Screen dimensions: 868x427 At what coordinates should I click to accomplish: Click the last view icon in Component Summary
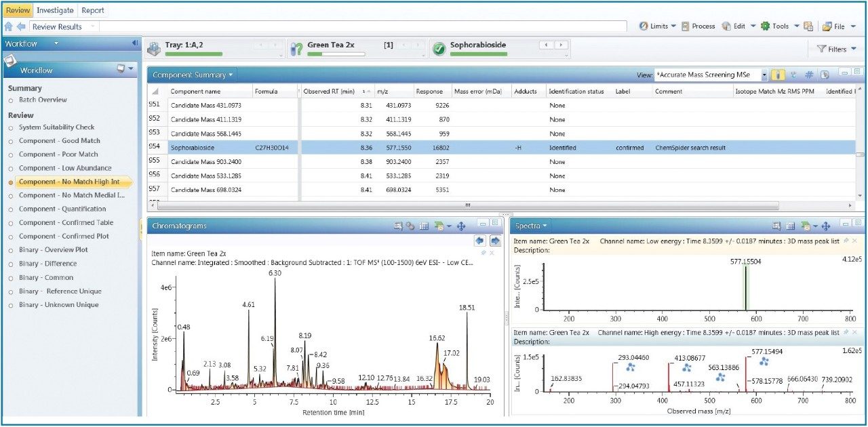(825, 75)
